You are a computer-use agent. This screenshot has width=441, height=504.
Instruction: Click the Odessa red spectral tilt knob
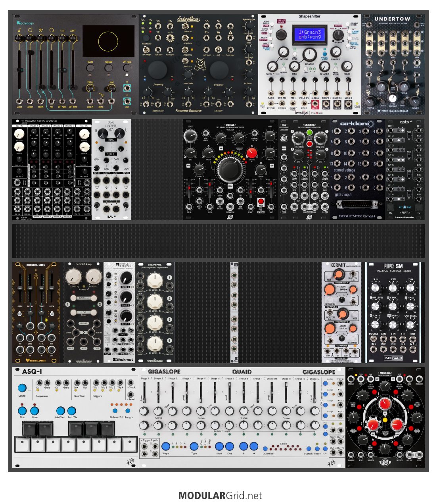(251, 153)
